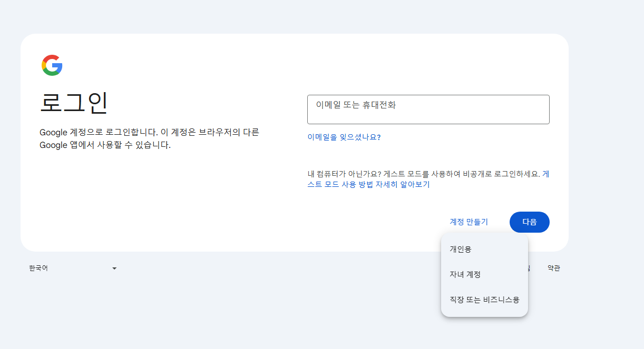Open the 약관 footer link
The height and width of the screenshot is (349, 644).
[553, 268]
